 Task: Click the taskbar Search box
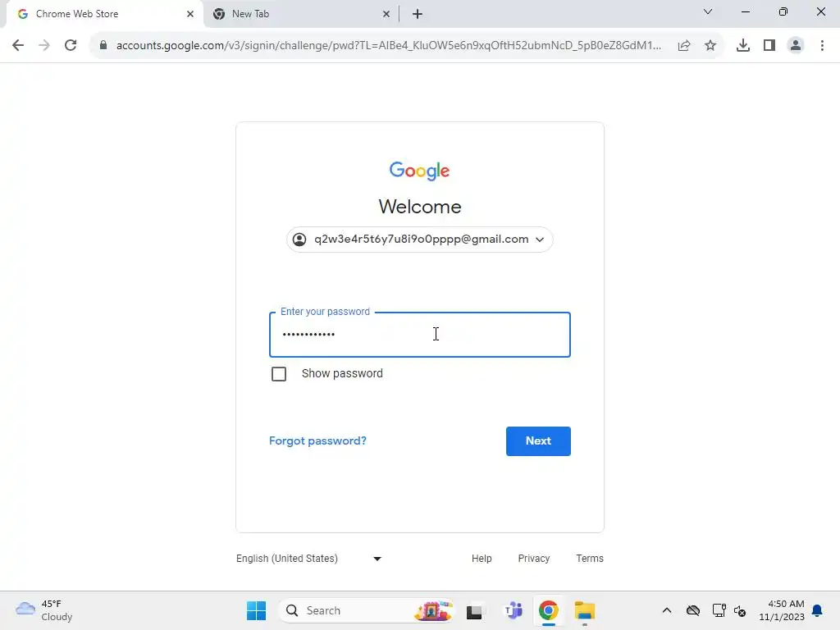(x=365, y=610)
